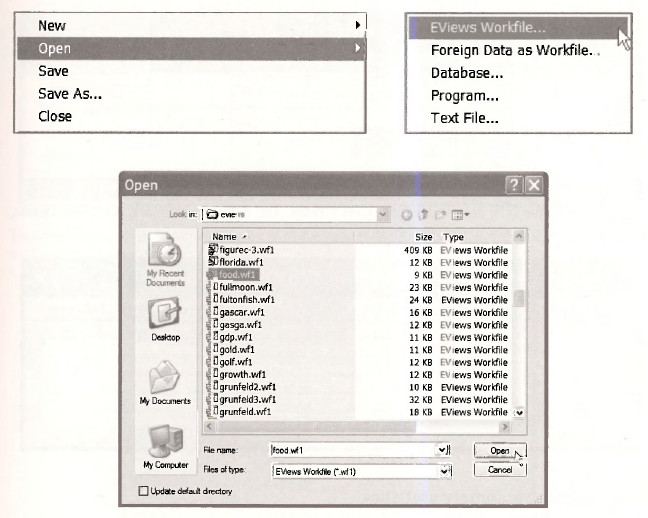
Task: Select gdp.wf1 file
Action: pos(236,337)
